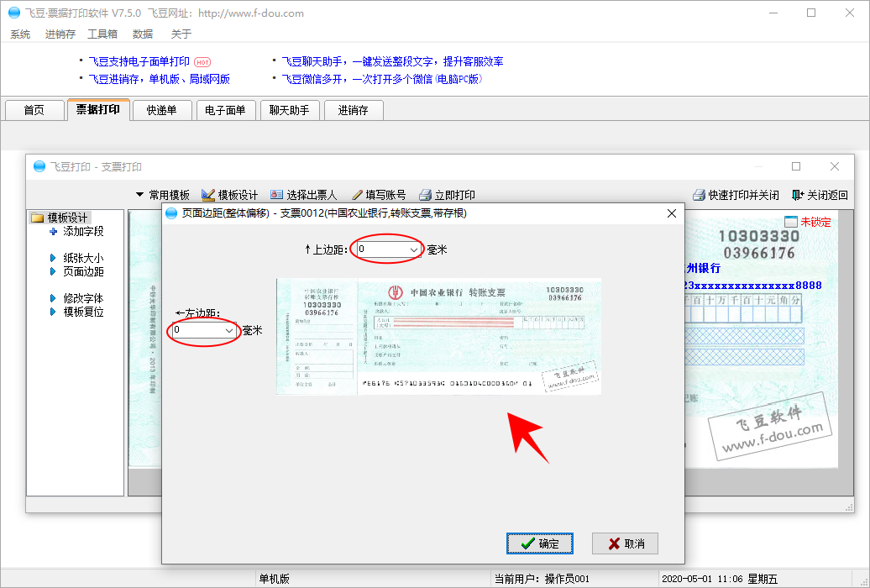
Task: Select 纸张大小 in the side tree
Action: [x=83, y=258]
